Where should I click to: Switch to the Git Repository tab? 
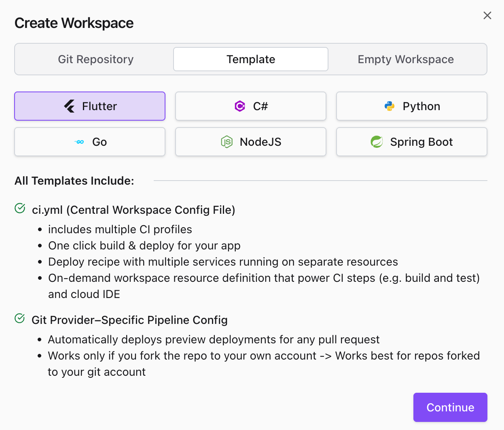click(x=95, y=59)
